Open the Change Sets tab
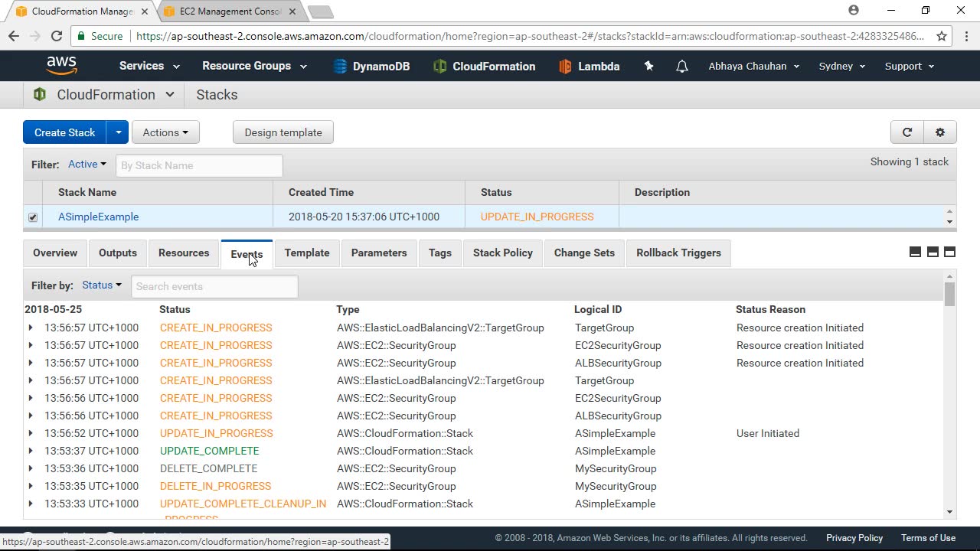This screenshot has height=551, width=980. tap(584, 253)
